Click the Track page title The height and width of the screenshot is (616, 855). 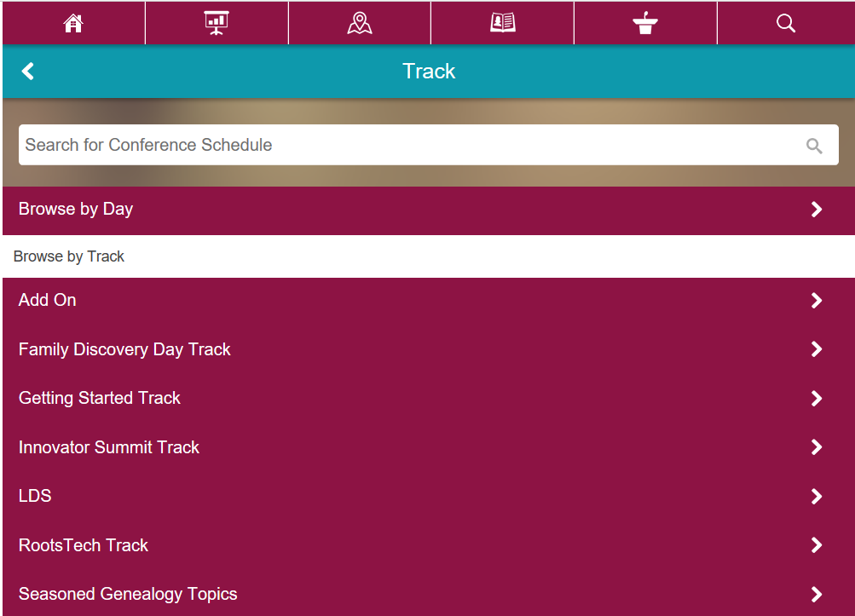pyautogui.click(x=429, y=71)
